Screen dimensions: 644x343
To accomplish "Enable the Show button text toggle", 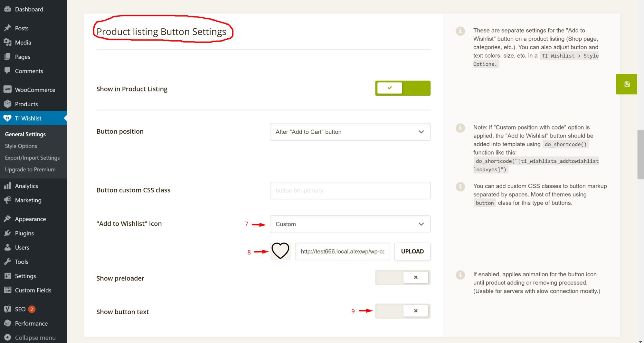I will (x=402, y=311).
